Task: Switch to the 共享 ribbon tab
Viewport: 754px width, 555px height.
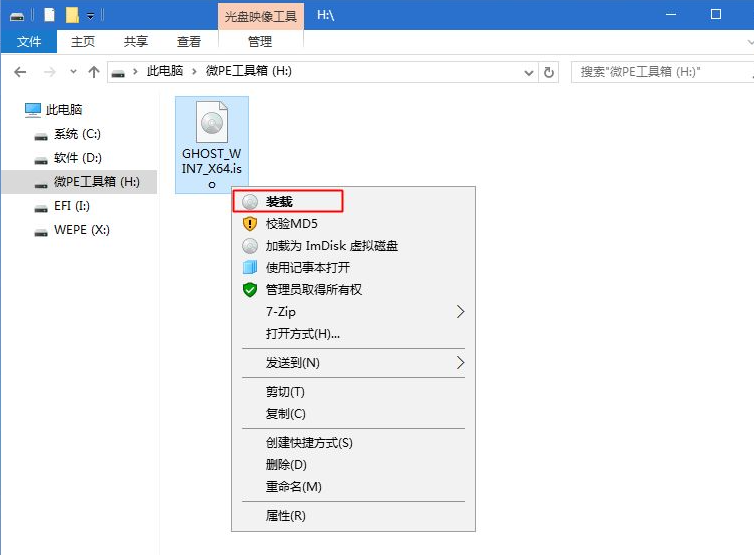Action: click(x=136, y=42)
